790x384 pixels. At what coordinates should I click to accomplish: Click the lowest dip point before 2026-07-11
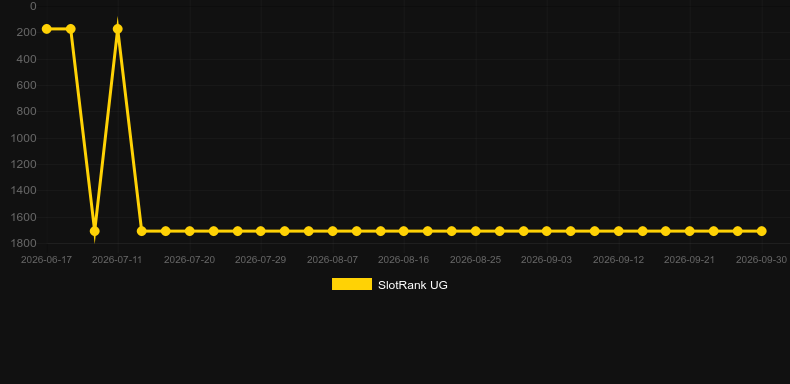[94, 231]
